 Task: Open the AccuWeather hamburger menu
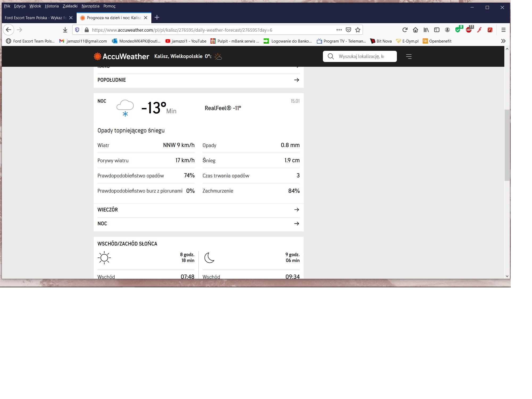[409, 56]
